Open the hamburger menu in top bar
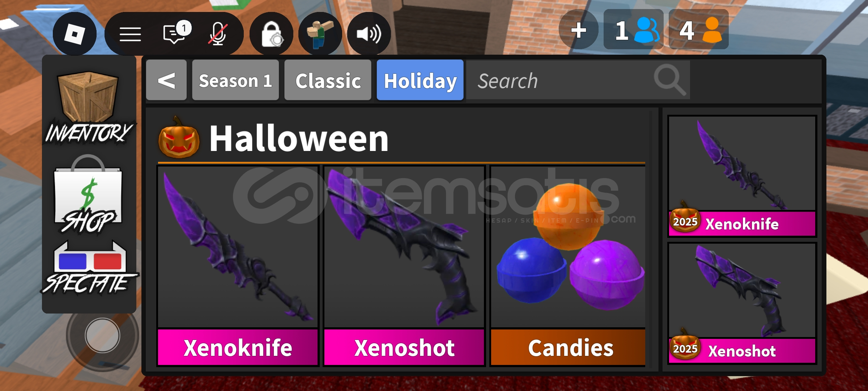This screenshot has width=868, height=391. pyautogui.click(x=130, y=34)
